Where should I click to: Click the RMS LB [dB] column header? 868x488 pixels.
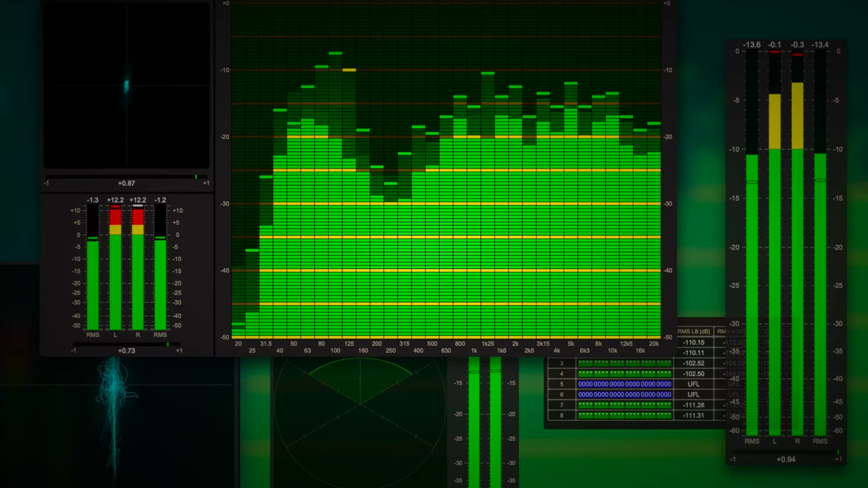[x=693, y=332]
